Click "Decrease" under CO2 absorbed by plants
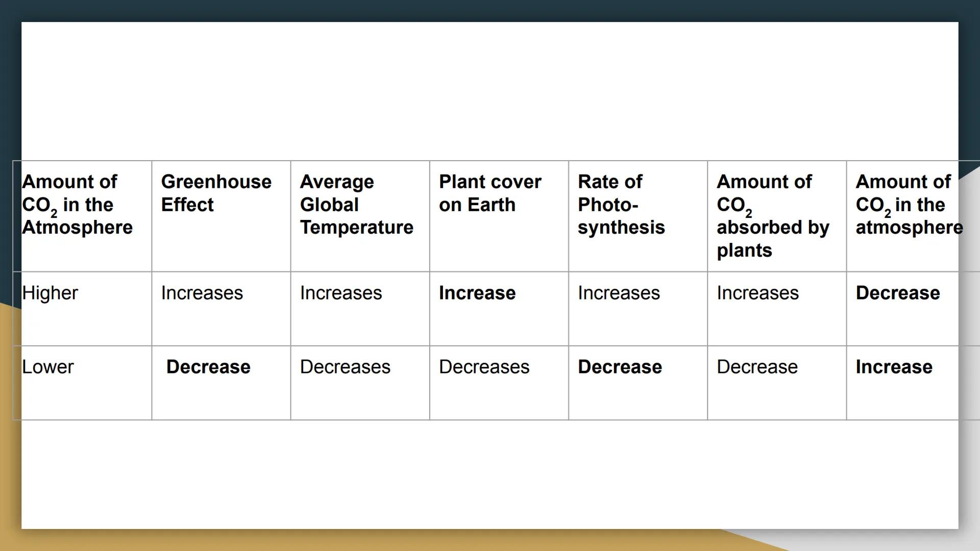980x551 pixels. 757,367
